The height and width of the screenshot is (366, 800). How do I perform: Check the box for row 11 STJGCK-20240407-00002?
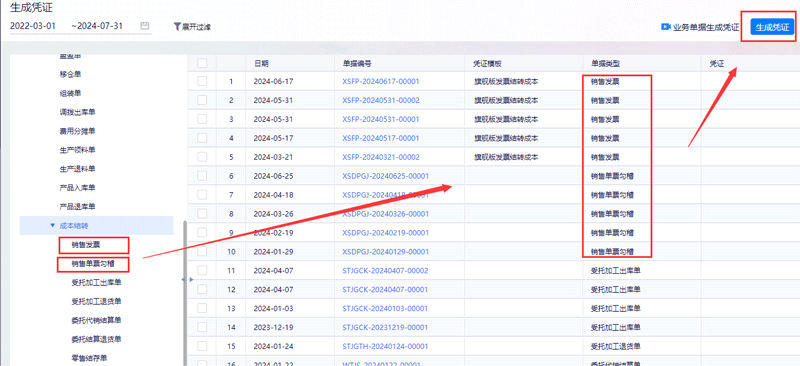[x=203, y=270]
